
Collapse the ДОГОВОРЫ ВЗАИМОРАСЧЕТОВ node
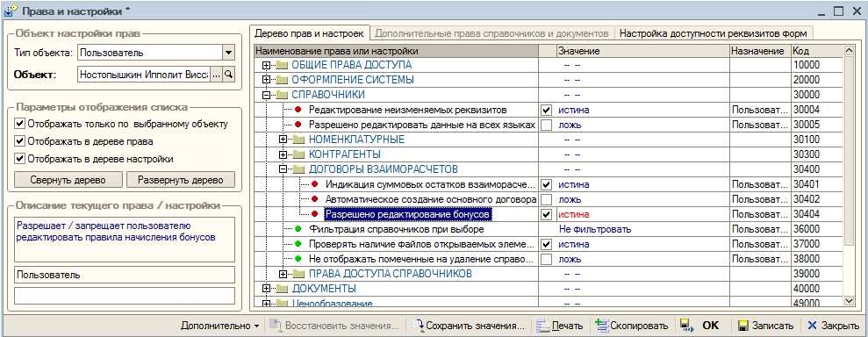coord(283,170)
